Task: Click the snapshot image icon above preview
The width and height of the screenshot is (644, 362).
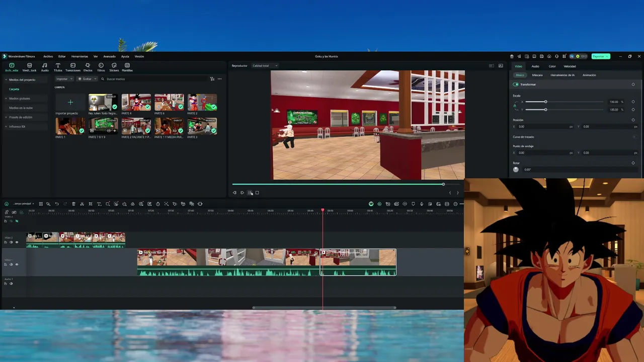Action: (x=501, y=66)
